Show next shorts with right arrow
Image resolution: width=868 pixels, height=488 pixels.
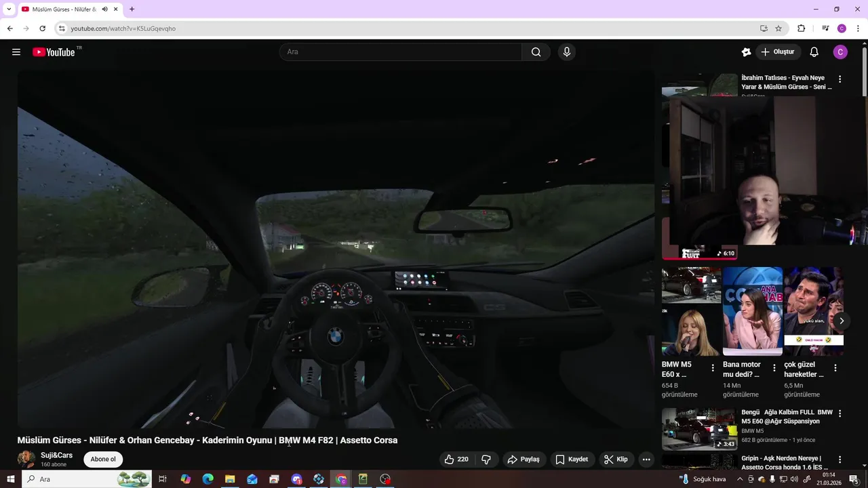pyautogui.click(x=841, y=321)
